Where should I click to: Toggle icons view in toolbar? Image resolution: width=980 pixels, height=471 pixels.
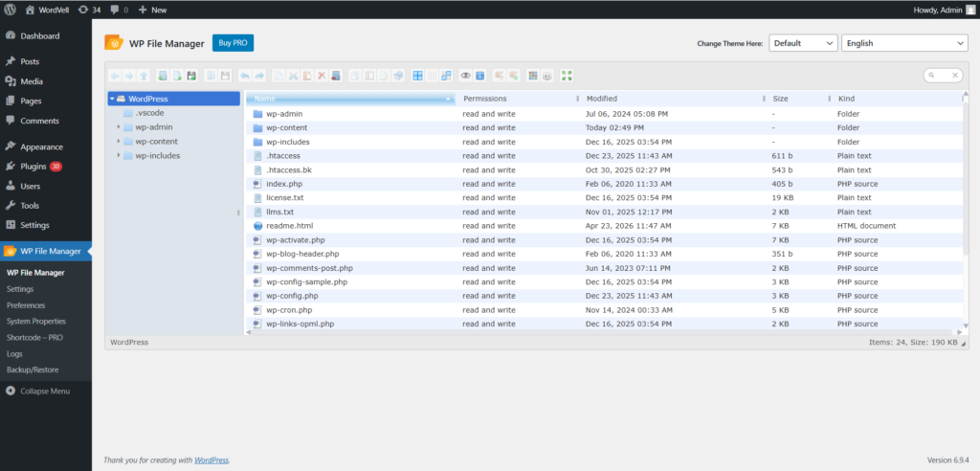pyautogui.click(x=532, y=76)
